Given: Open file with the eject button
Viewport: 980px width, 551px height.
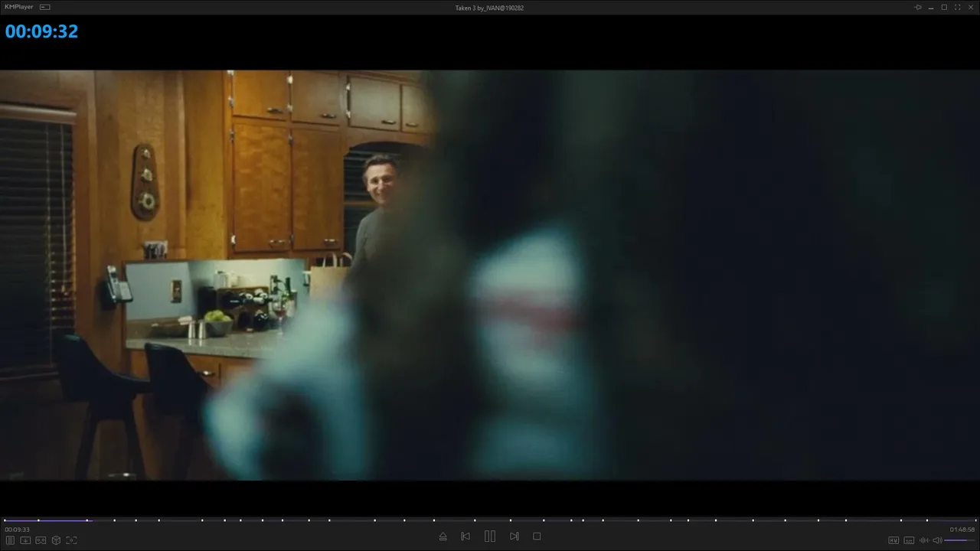Looking at the screenshot, I should click(x=443, y=536).
